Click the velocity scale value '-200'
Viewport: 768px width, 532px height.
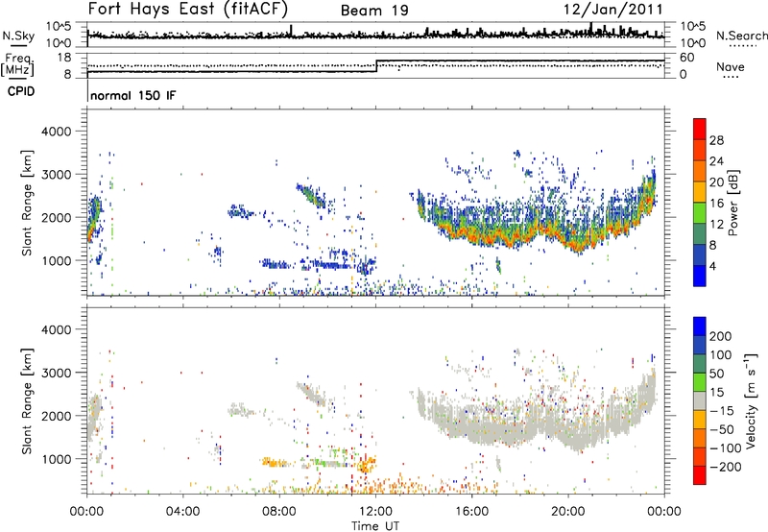tap(726, 467)
